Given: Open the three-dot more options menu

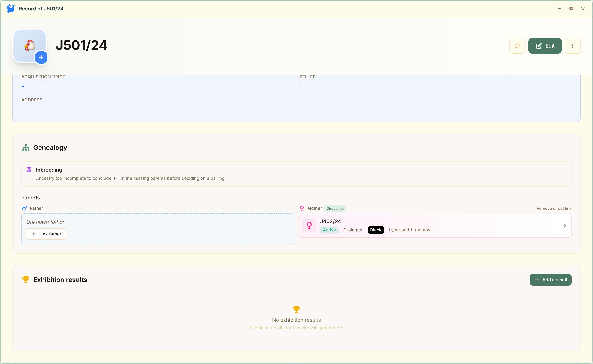Looking at the screenshot, I should [x=573, y=46].
